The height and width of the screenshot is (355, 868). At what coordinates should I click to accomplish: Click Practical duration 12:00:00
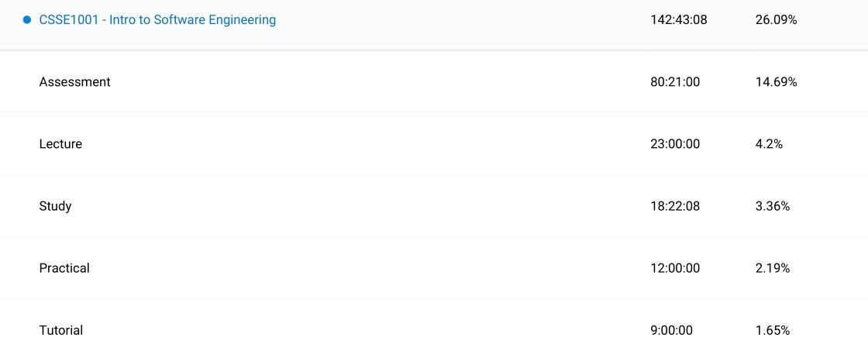click(x=675, y=268)
